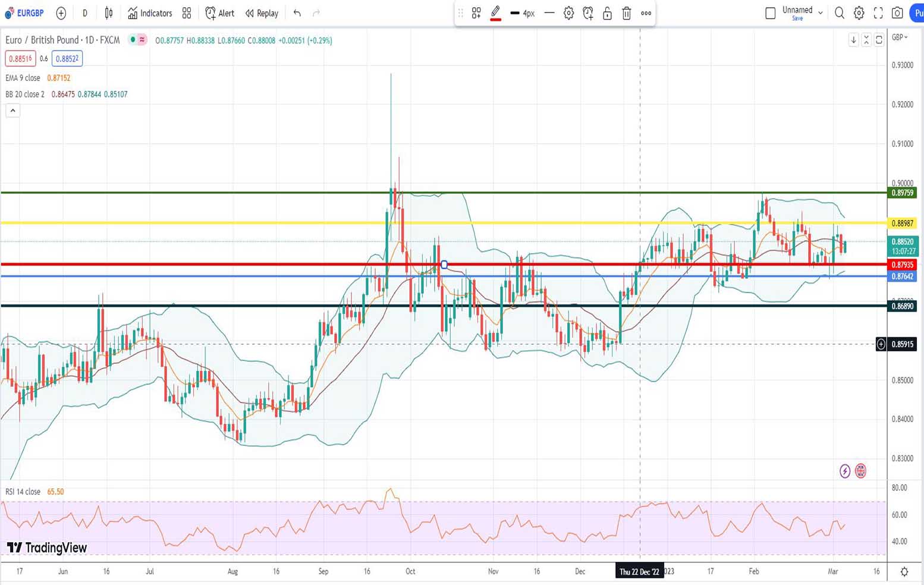This screenshot has height=585, width=924.
Task: Take a chart snapshot with the camera icon
Action: pos(897,13)
